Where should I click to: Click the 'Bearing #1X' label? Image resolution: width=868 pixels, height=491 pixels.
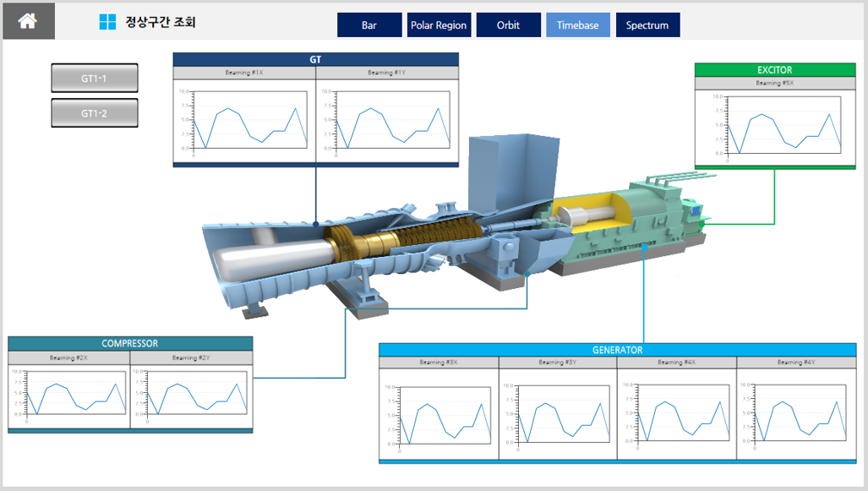[x=244, y=73]
